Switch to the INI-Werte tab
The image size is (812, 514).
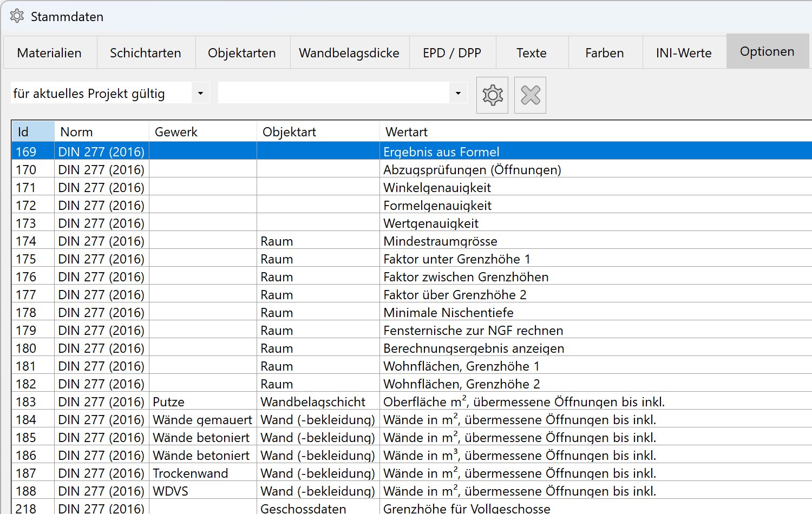pyautogui.click(x=684, y=52)
